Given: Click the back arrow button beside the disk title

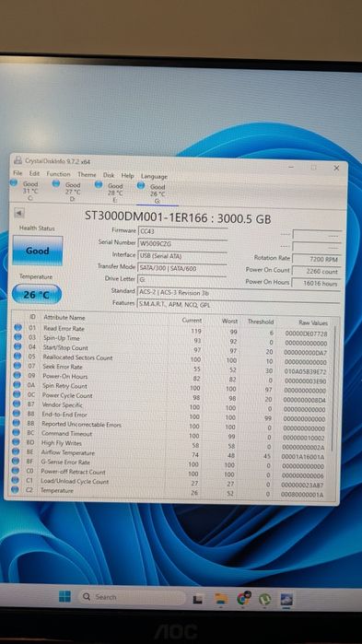Looking at the screenshot, I should point(19,213).
